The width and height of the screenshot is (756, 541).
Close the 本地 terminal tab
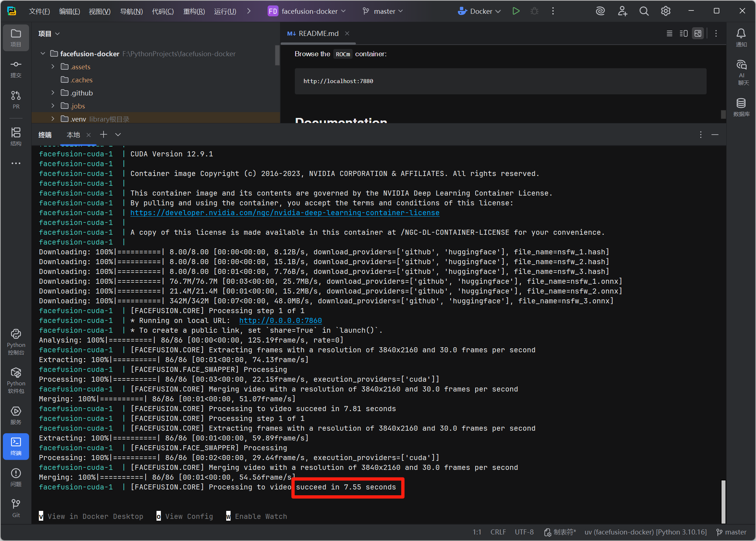(89, 135)
